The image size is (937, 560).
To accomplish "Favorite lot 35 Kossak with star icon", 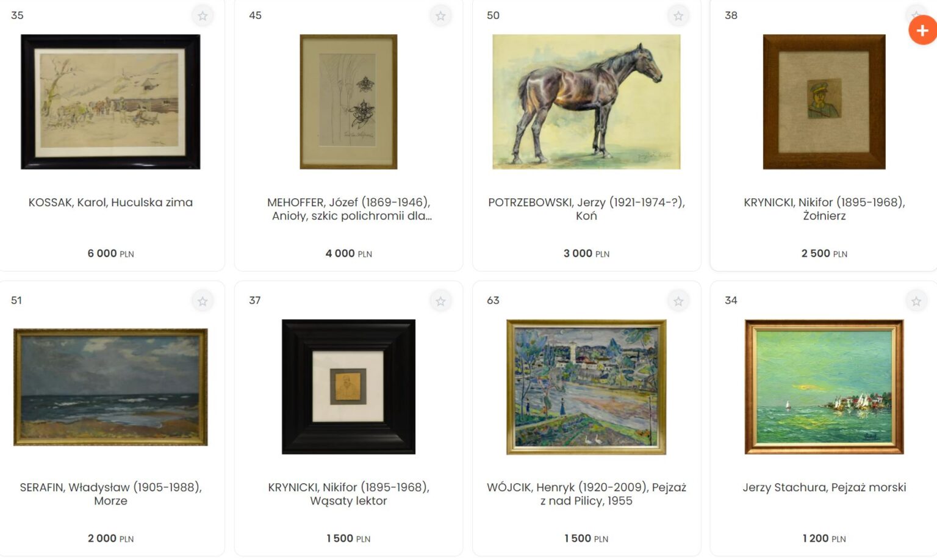I will 203,16.
